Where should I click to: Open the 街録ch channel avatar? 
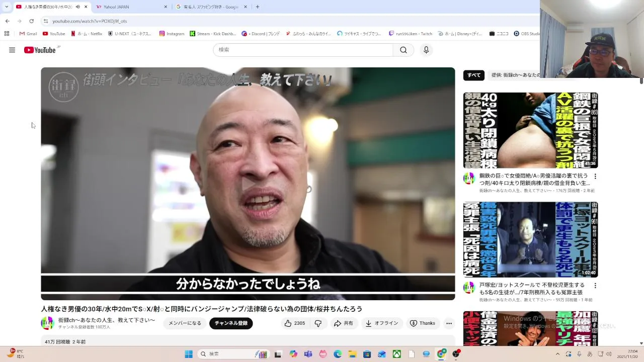tap(48, 323)
